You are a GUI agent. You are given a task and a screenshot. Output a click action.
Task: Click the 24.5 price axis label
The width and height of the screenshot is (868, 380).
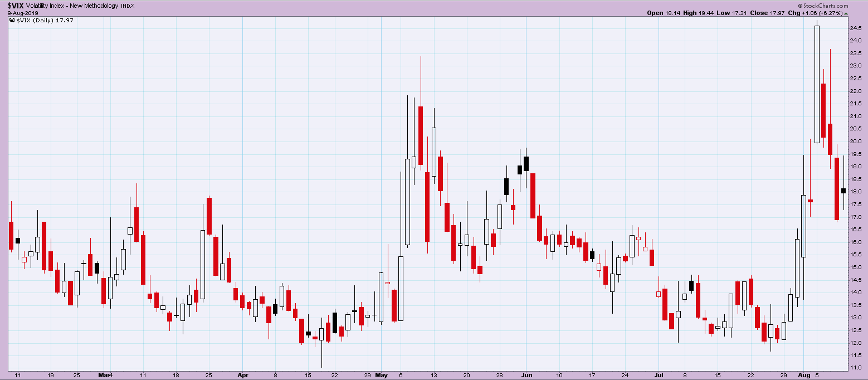click(x=856, y=28)
